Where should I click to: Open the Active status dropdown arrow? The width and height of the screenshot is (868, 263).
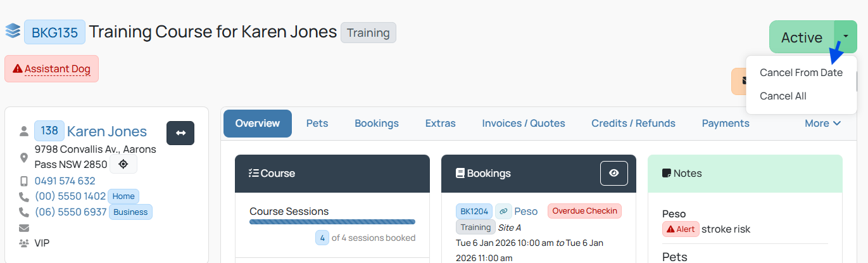click(846, 37)
